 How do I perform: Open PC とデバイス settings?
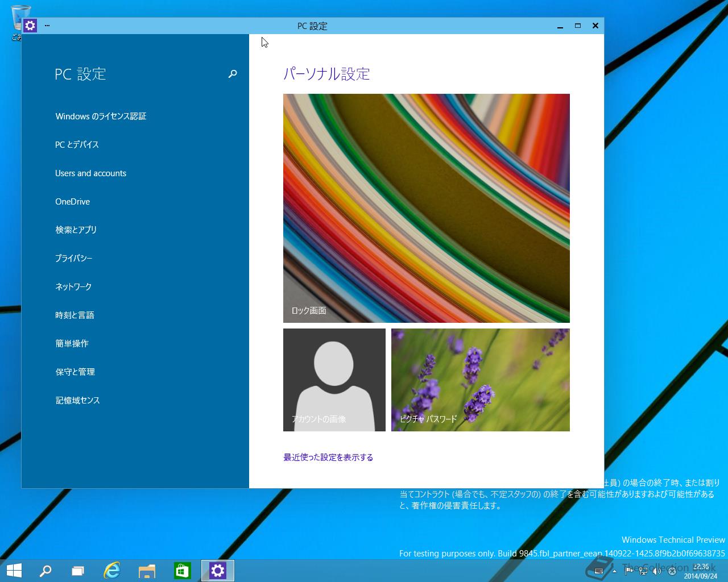click(77, 144)
